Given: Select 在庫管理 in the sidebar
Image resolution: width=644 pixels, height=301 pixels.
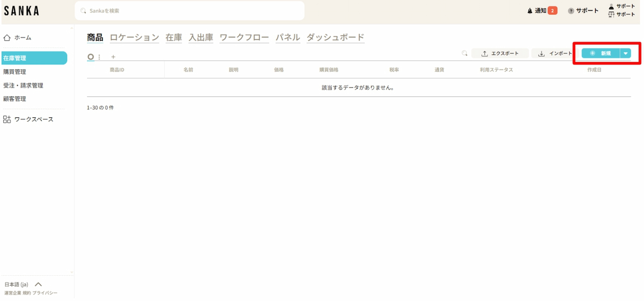Looking at the screenshot, I should pos(34,58).
